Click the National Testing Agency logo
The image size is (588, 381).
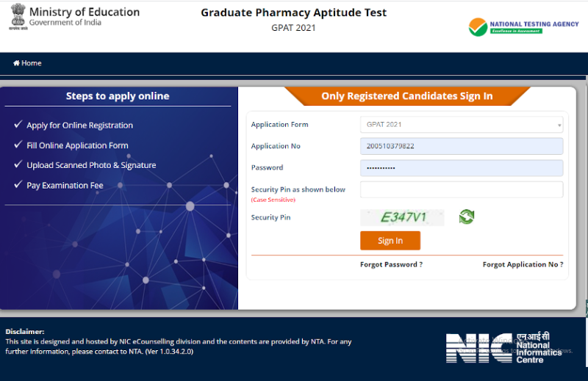(x=514, y=27)
